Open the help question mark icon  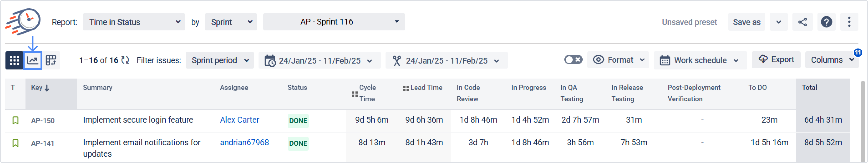click(x=826, y=22)
